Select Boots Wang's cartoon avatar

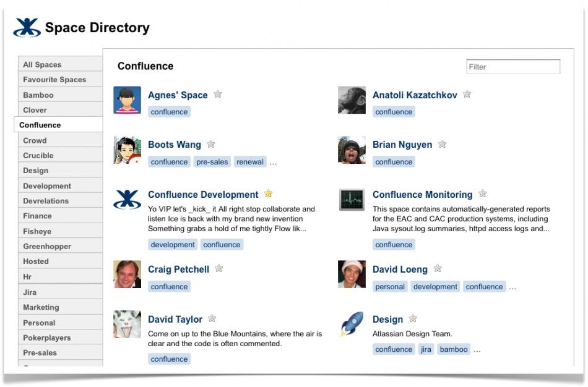pos(127,150)
